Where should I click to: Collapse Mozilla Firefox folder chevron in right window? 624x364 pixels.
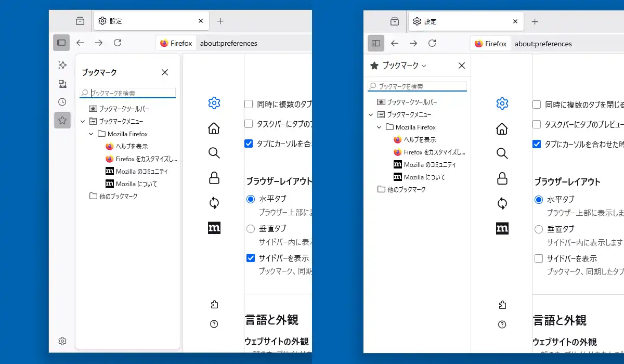pos(379,127)
